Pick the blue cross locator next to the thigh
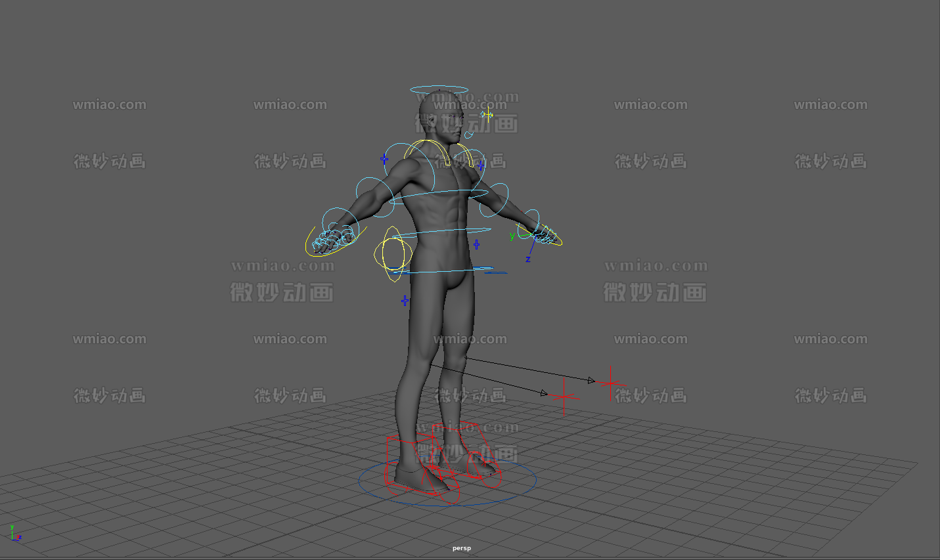Screen dimensions: 940x560 (x=405, y=301)
